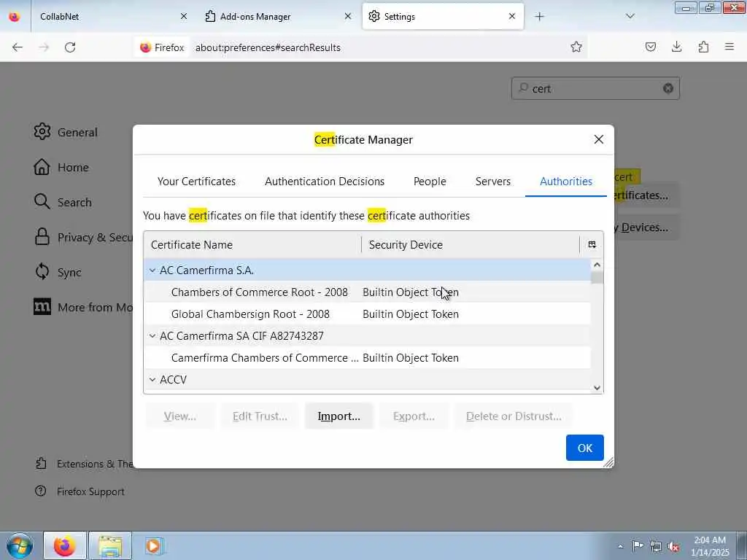Open Authentication Decisions tab
Viewport: 747px width, 560px height.
325,182
